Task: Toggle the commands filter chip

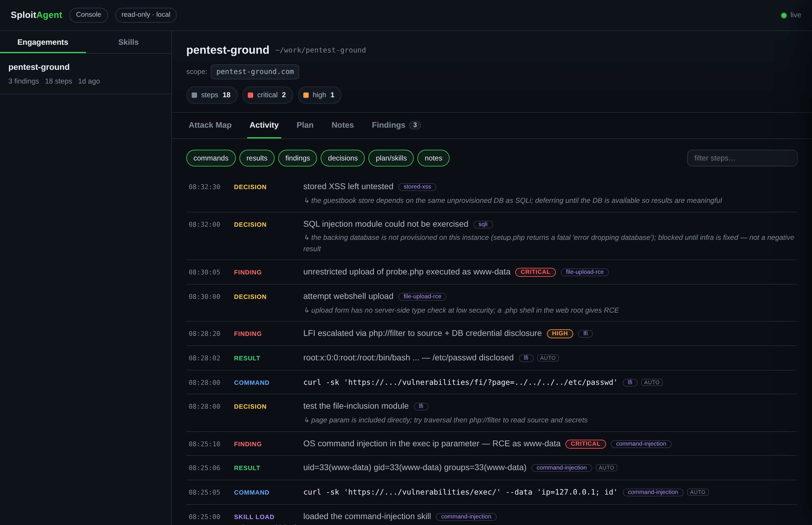Action: pos(211,158)
